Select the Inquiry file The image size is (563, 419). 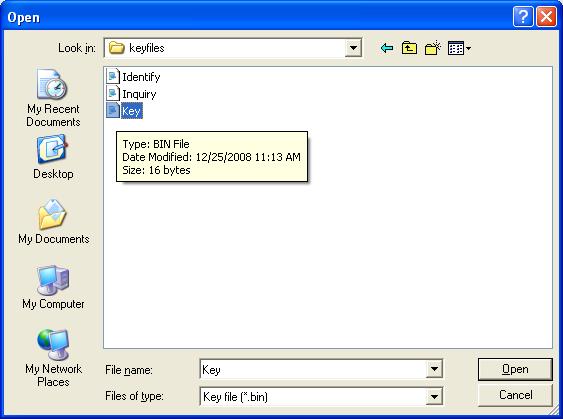[131, 94]
